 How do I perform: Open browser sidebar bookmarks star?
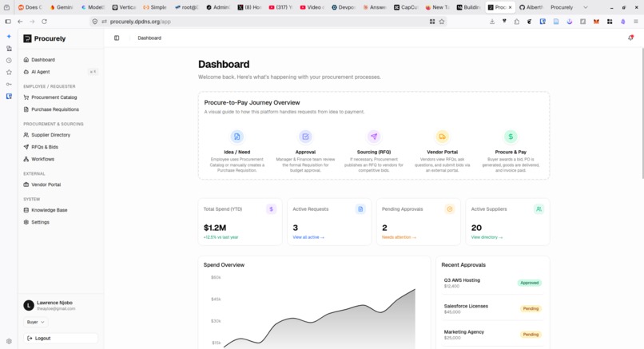(9, 72)
